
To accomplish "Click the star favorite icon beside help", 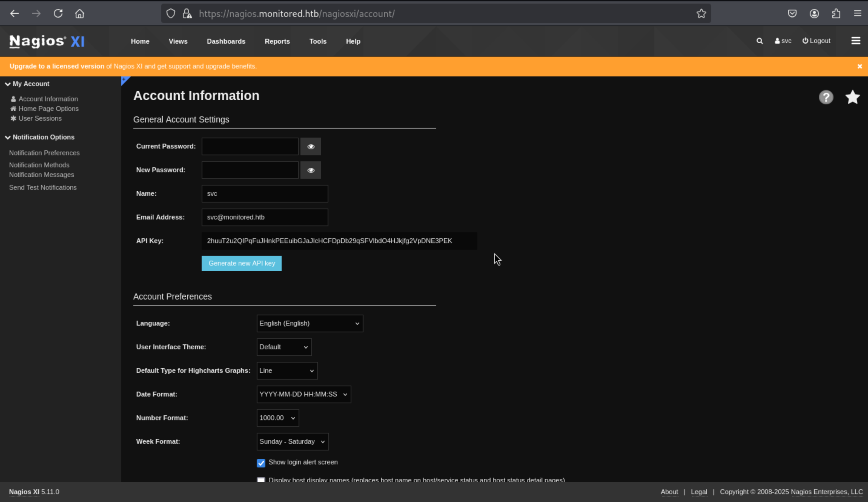I will (x=852, y=97).
